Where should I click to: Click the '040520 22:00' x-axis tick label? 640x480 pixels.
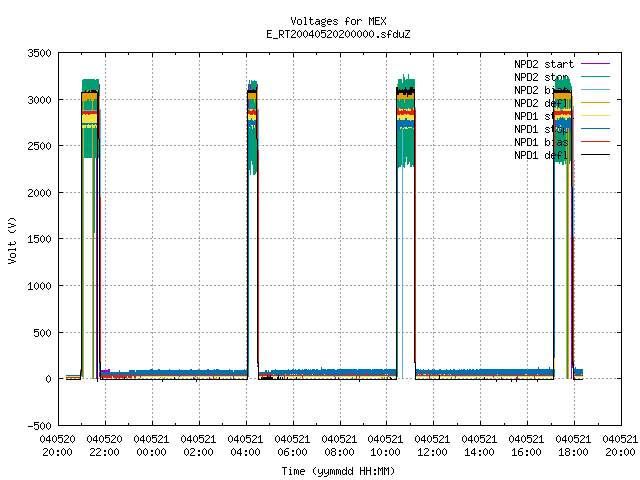[x=104, y=446]
